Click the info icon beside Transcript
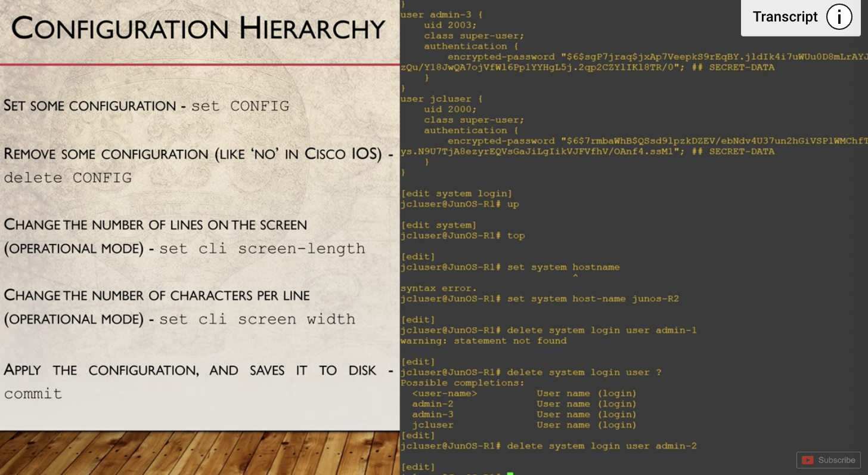Screen dimensions: 868x475 coord(839,17)
